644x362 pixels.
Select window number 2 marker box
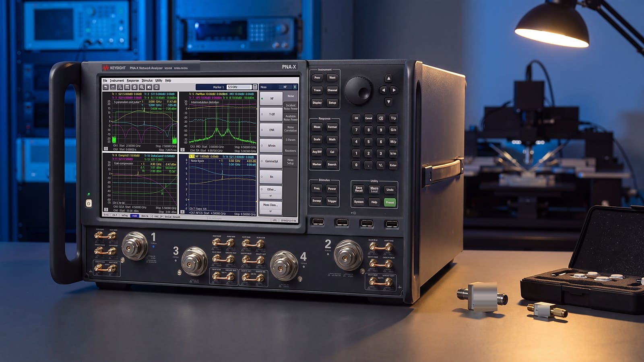tap(182, 150)
